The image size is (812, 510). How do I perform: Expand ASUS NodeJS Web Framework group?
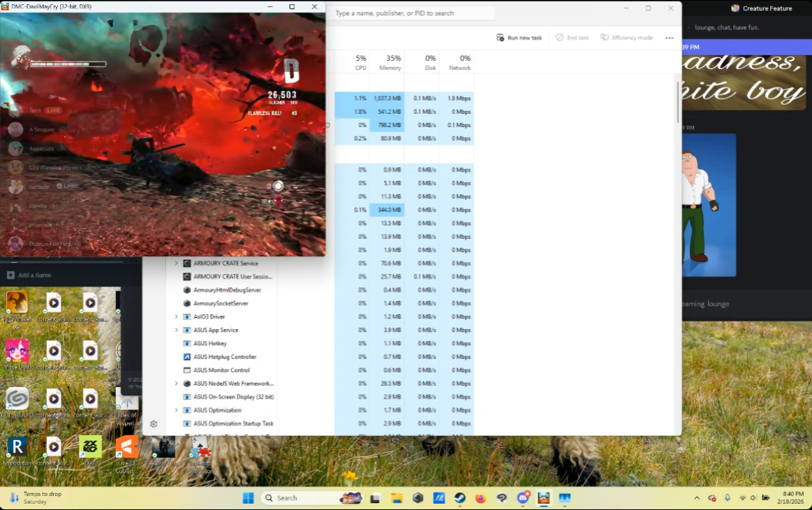(x=176, y=384)
